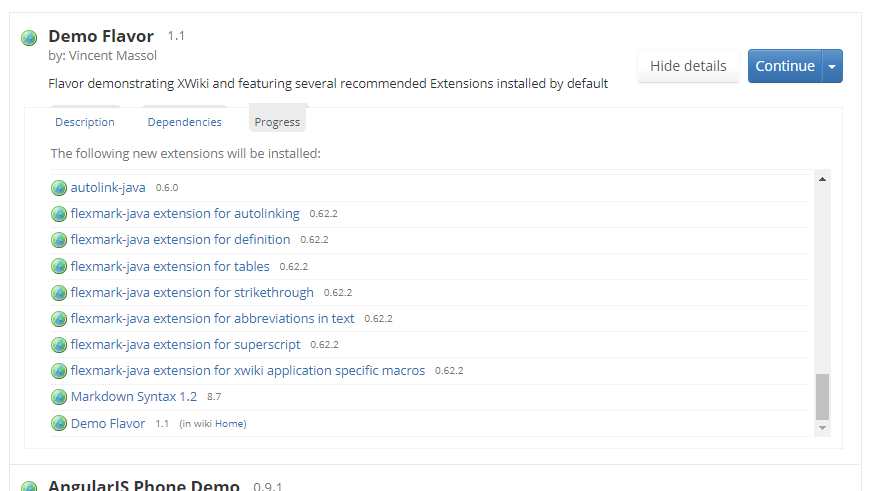
Task: Open the Continue button dropdown arrow
Action: coord(832,66)
